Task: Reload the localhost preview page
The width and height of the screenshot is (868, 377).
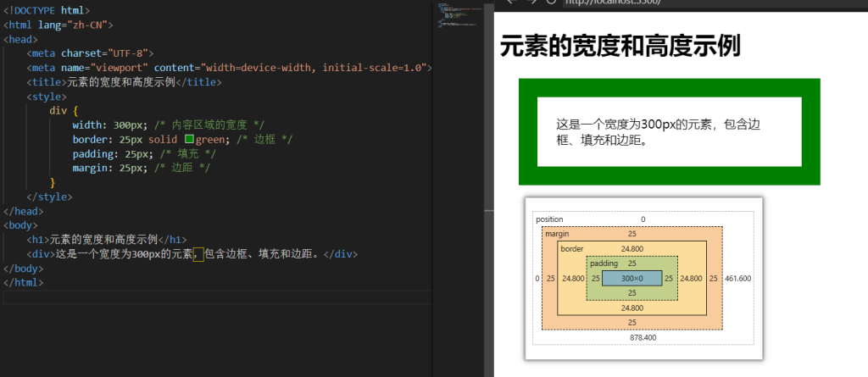Action: pos(552,3)
